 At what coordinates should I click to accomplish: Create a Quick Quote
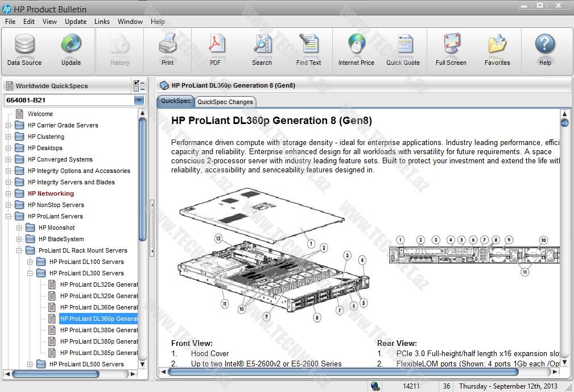point(403,49)
